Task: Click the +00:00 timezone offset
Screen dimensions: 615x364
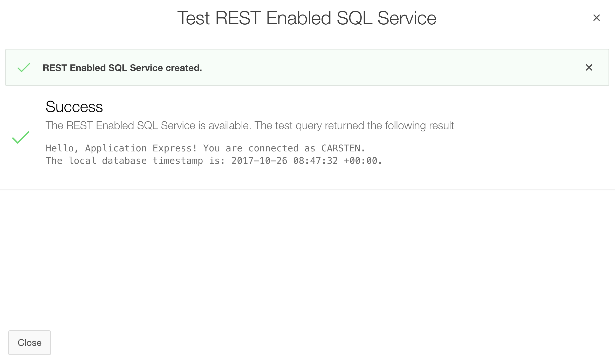Action: (361, 161)
